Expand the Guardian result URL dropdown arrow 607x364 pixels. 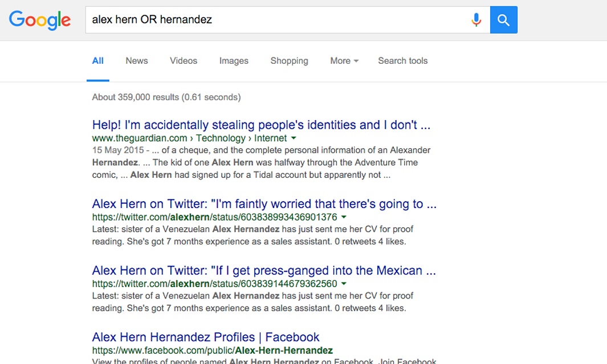(x=294, y=138)
